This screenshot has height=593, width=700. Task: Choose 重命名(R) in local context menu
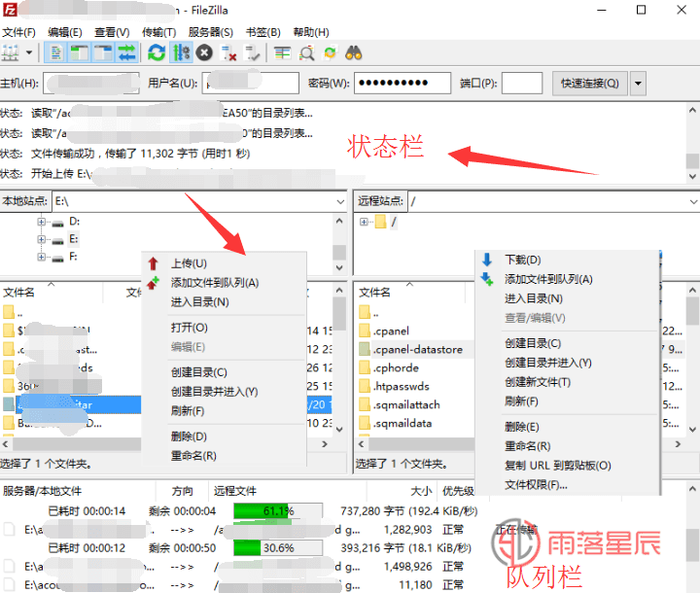193,456
